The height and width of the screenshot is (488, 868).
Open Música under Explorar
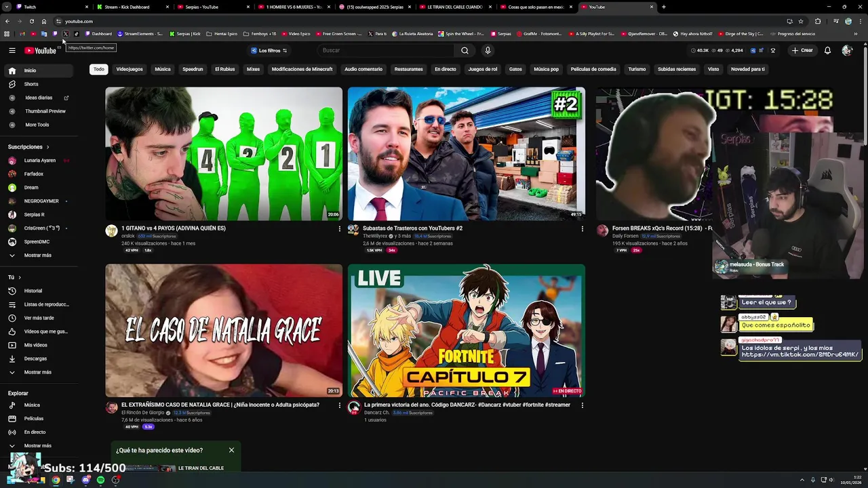coord(39,405)
